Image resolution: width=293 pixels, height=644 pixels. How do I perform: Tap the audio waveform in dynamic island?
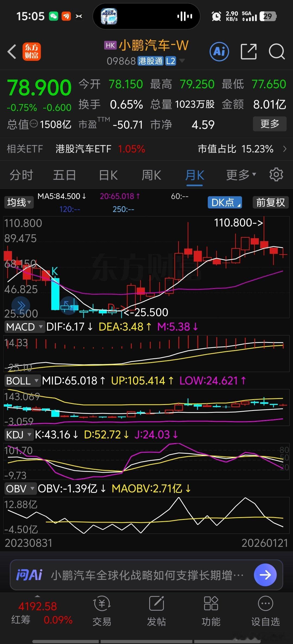(x=185, y=16)
